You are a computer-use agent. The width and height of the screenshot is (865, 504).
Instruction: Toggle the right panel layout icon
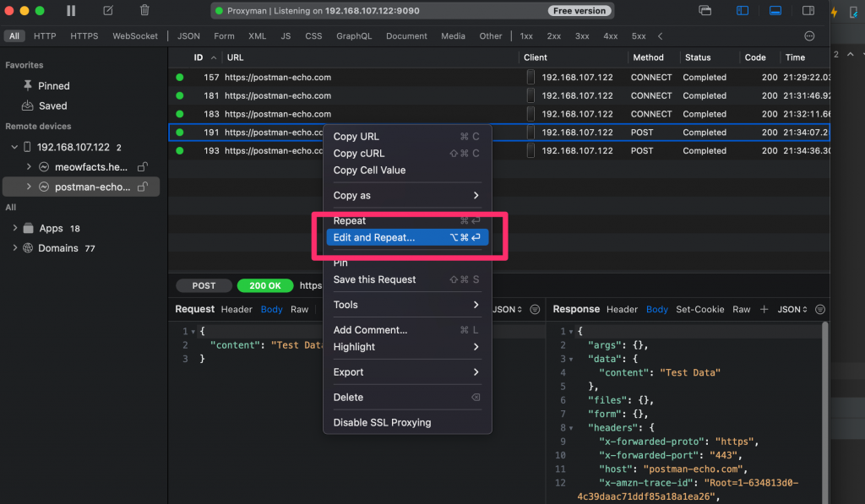[808, 11]
